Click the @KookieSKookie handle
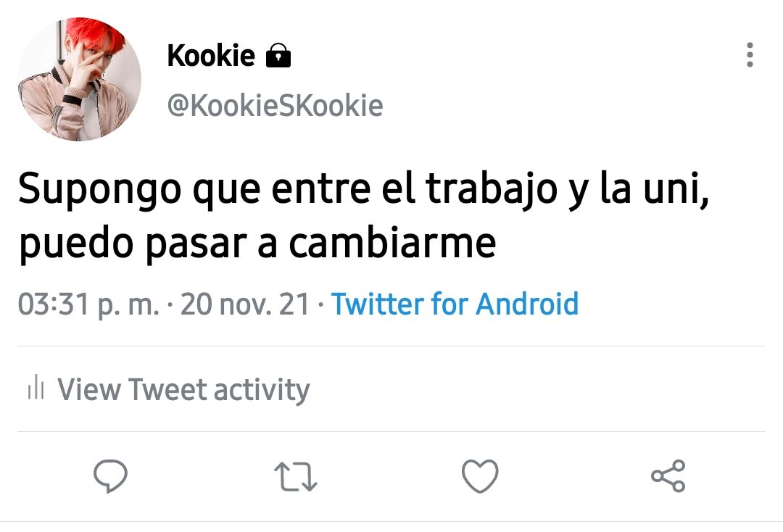 [275, 105]
